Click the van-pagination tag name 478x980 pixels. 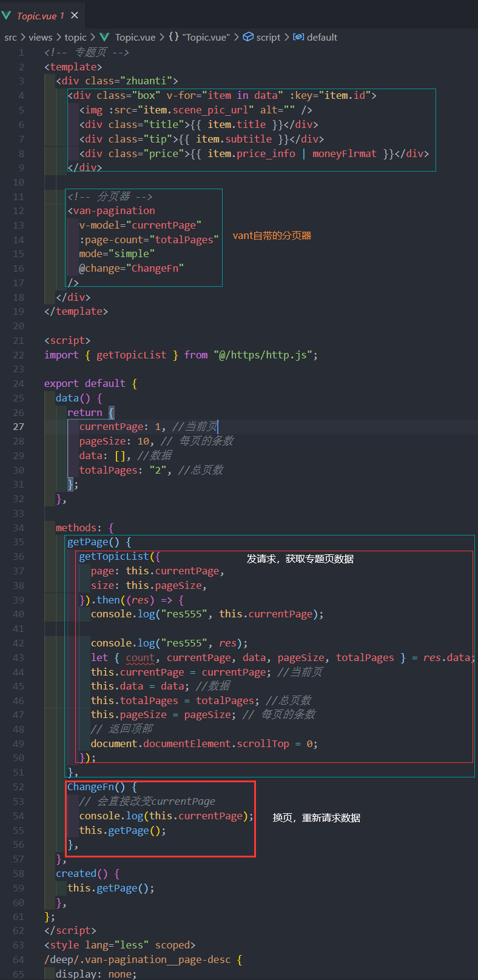click(x=114, y=211)
